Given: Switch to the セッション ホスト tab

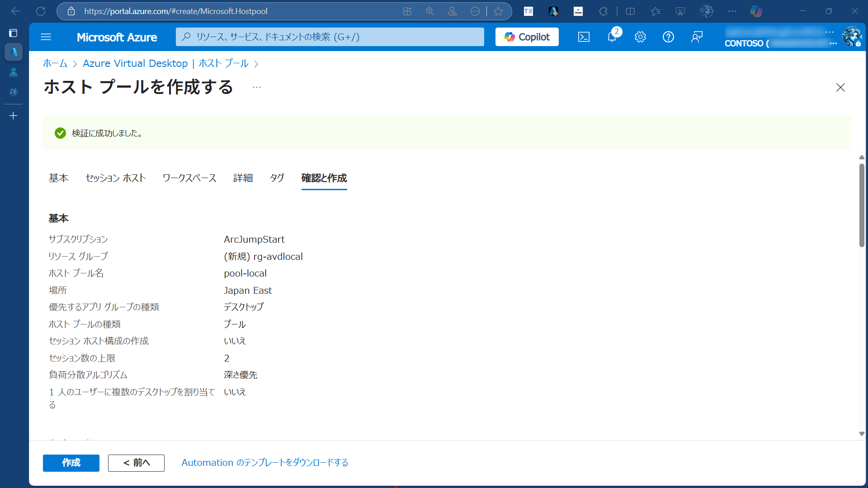Looking at the screenshot, I should pyautogui.click(x=116, y=178).
